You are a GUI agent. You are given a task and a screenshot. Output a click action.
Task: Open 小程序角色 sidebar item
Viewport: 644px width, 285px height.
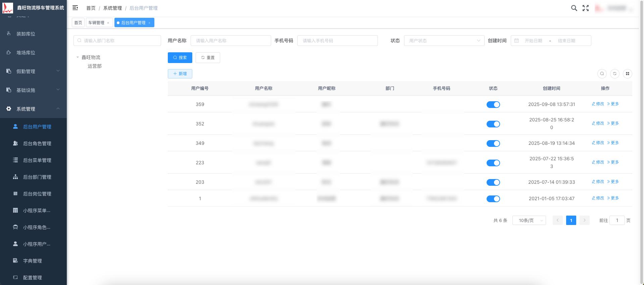point(33,227)
